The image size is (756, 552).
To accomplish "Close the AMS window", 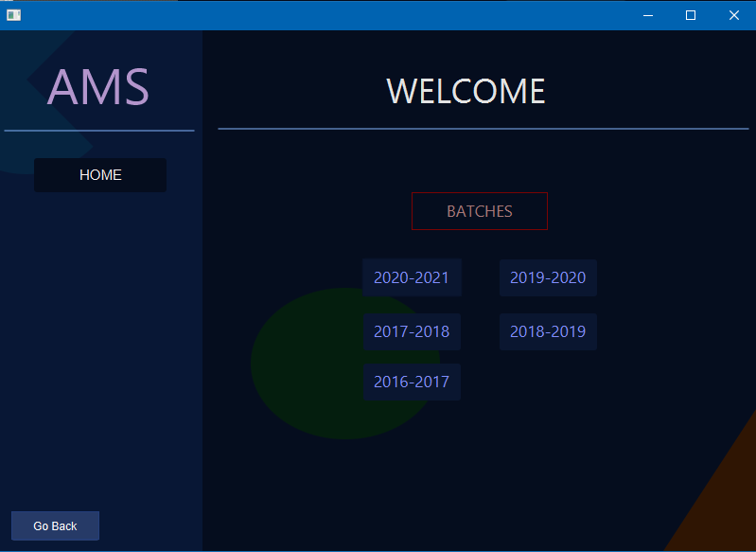I will point(734,15).
